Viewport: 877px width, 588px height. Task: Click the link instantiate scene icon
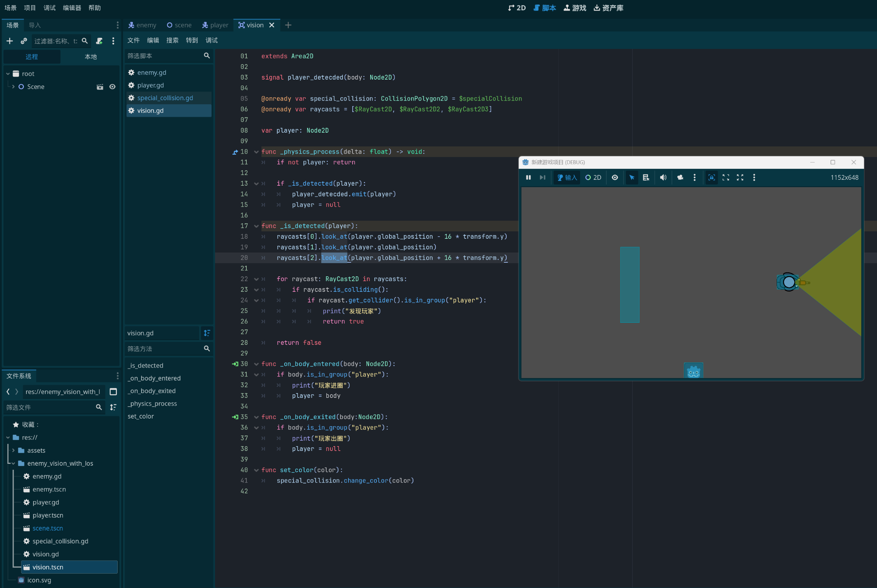tap(24, 41)
